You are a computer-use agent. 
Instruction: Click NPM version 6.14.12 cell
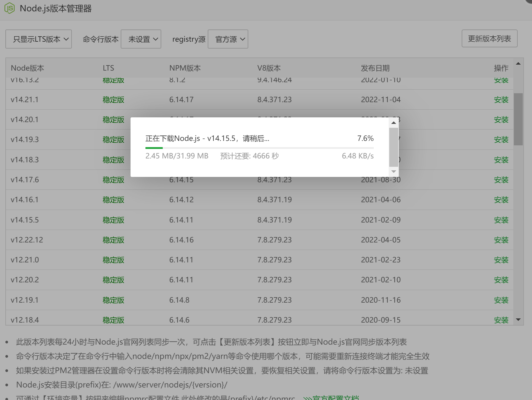[x=182, y=200]
